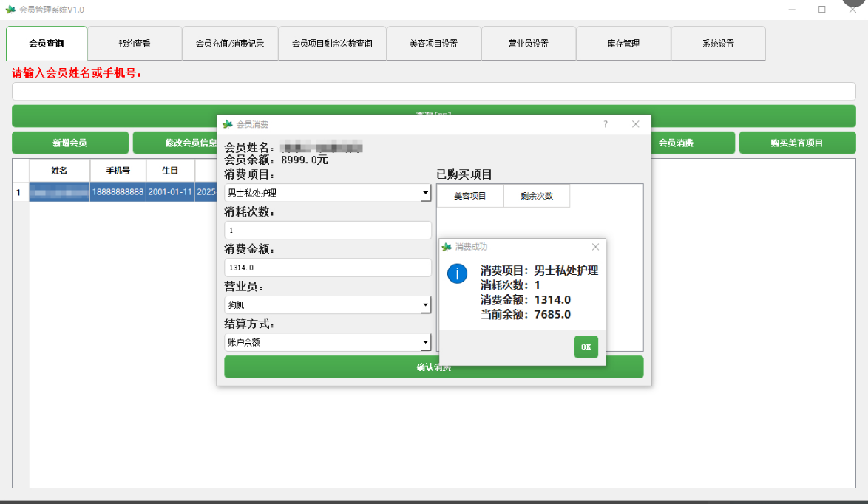Click the main window app logo icon
Viewport: 868px width, 504px height.
[10, 10]
